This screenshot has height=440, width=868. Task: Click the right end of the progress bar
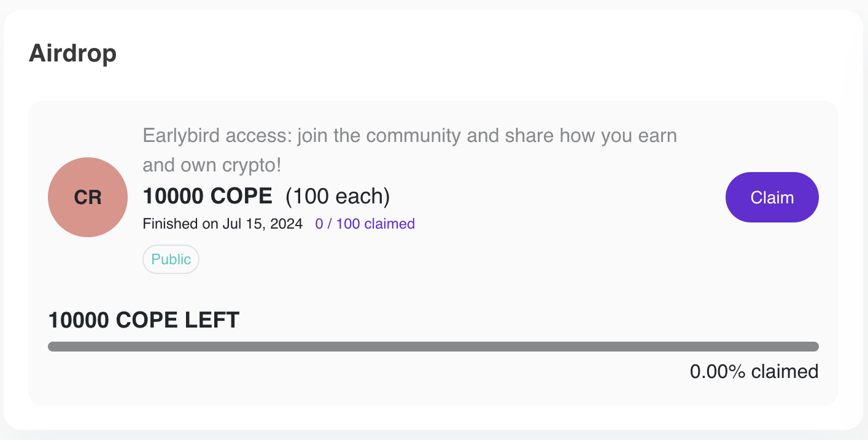(813, 347)
